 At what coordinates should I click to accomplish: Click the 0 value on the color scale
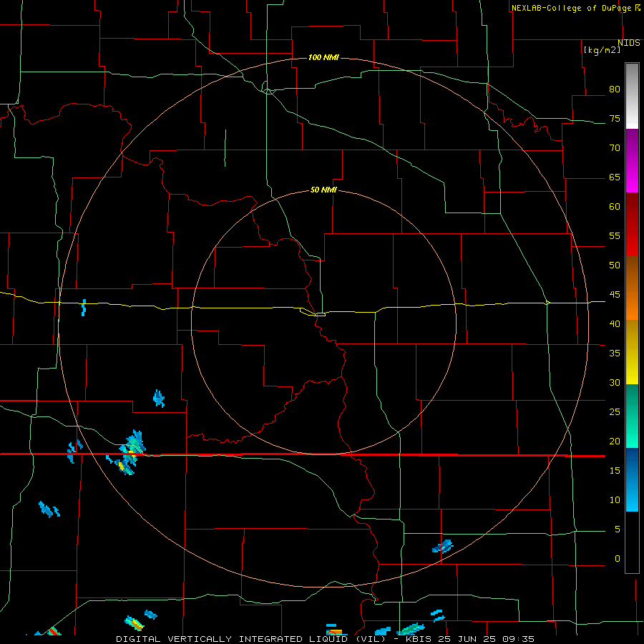[x=618, y=559]
